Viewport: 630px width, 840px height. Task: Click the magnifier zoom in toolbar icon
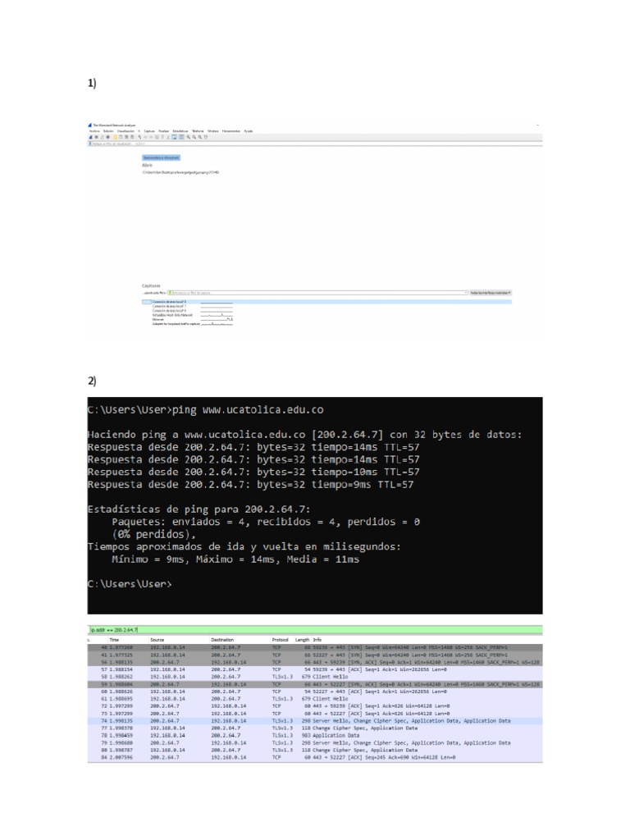coord(188,137)
